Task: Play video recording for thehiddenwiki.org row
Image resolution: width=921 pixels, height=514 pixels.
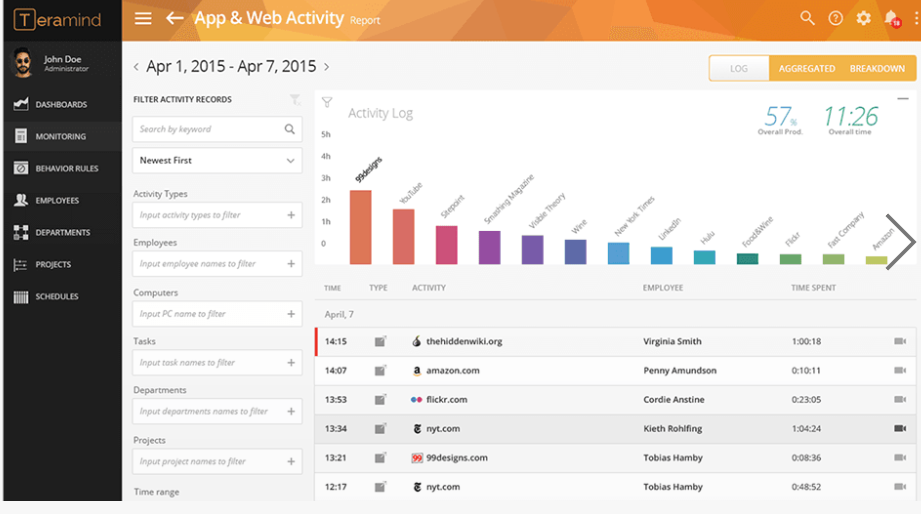Action: coord(900,341)
